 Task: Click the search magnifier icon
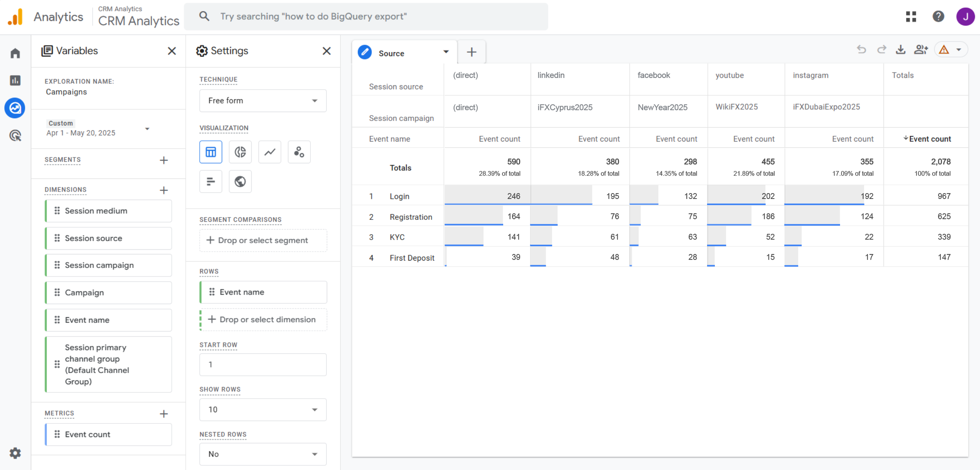[x=204, y=16]
